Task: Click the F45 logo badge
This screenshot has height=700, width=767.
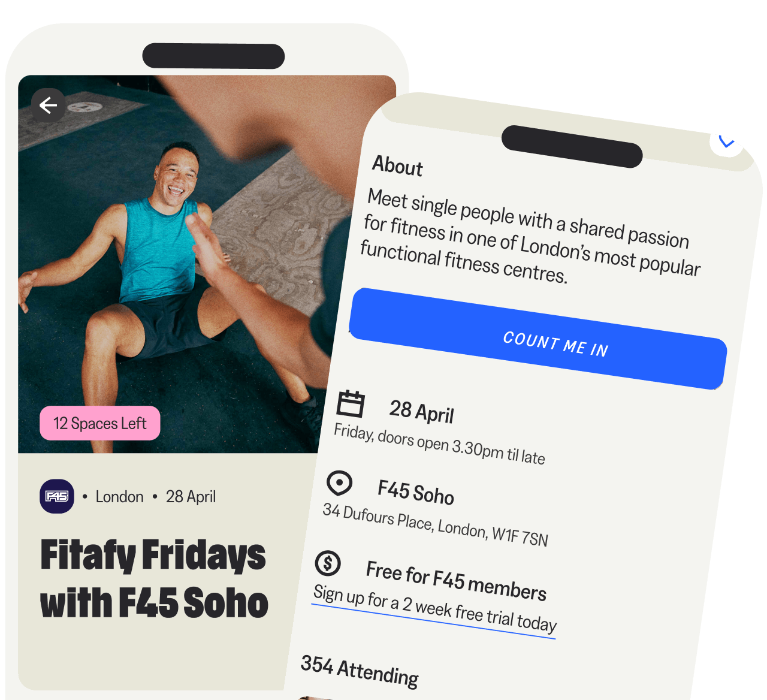Action: click(57, 496)
